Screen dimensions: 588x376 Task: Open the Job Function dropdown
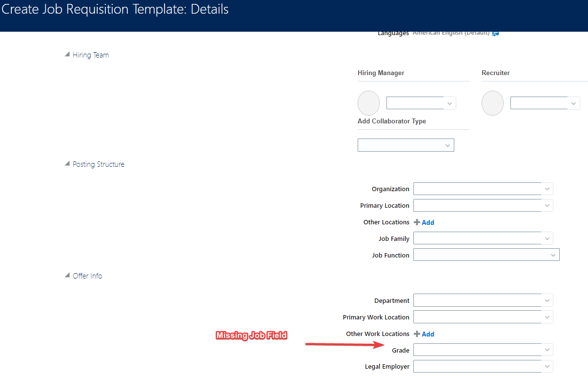[x=553, y=255]
